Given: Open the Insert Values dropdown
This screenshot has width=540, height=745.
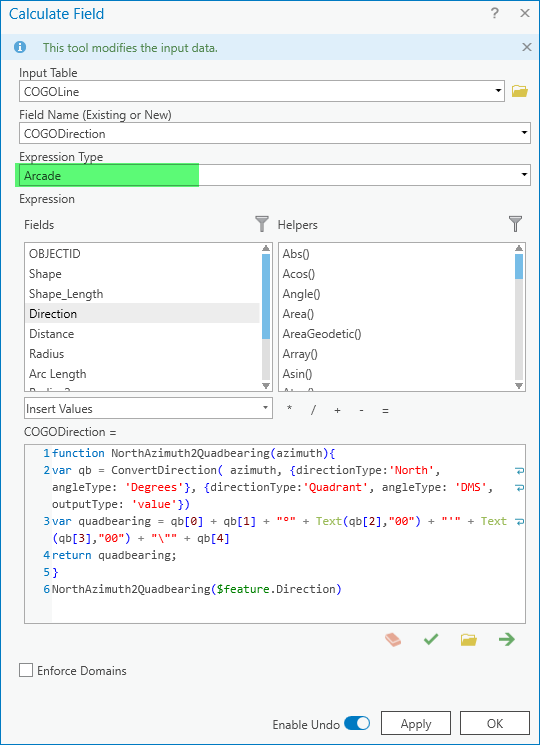Looking at the screenshot, I should (148, 408).
